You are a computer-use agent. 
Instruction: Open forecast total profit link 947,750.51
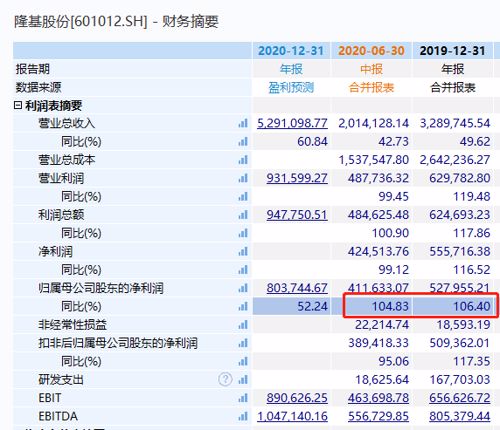[297, 215]
